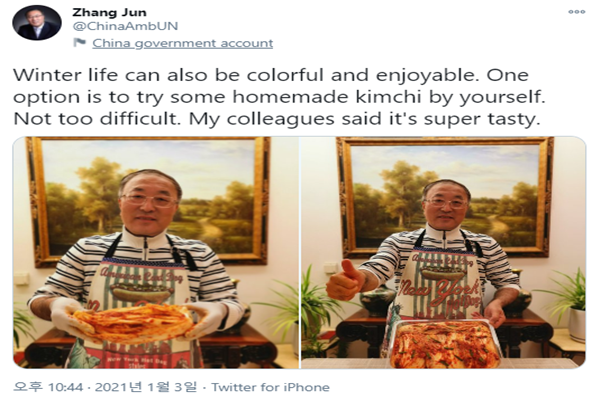The width and height of the screenshot is (600, 400).
Task: Open right photo with thumbs-up gesture
Action: 443,252
